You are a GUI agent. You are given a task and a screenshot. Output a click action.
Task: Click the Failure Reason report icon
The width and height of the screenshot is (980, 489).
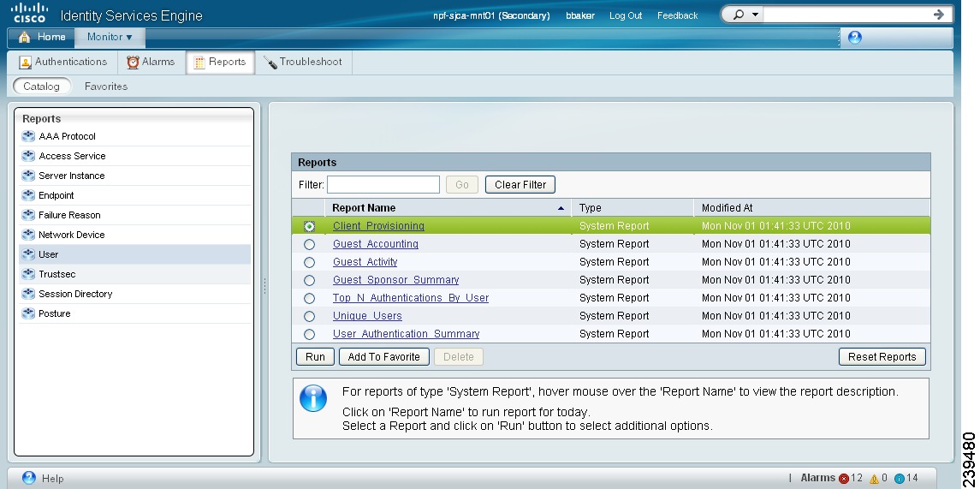pyautogui.click(x=28, y=215)
